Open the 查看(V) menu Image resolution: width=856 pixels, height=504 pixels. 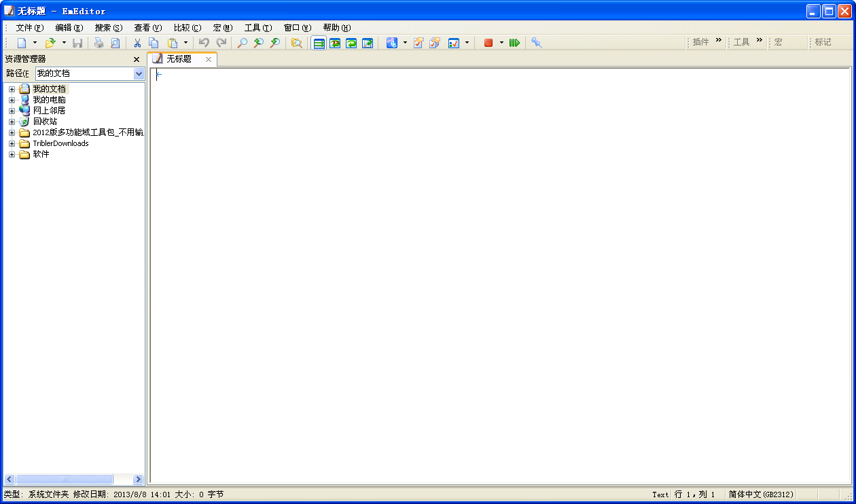(x=148, y=28)
